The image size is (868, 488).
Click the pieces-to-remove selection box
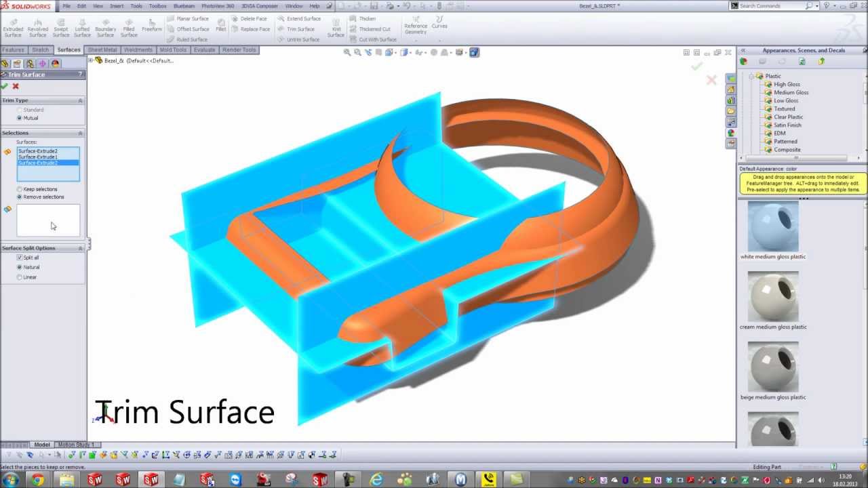48,220
